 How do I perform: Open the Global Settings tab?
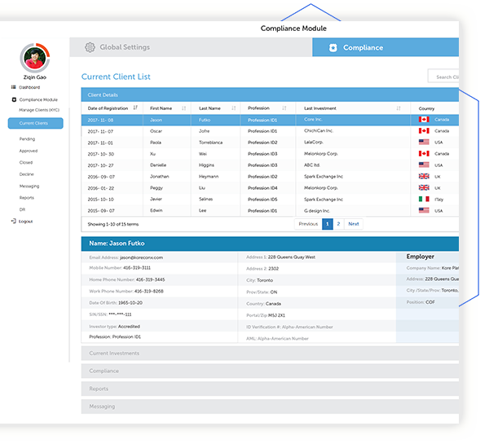point(191,47)
